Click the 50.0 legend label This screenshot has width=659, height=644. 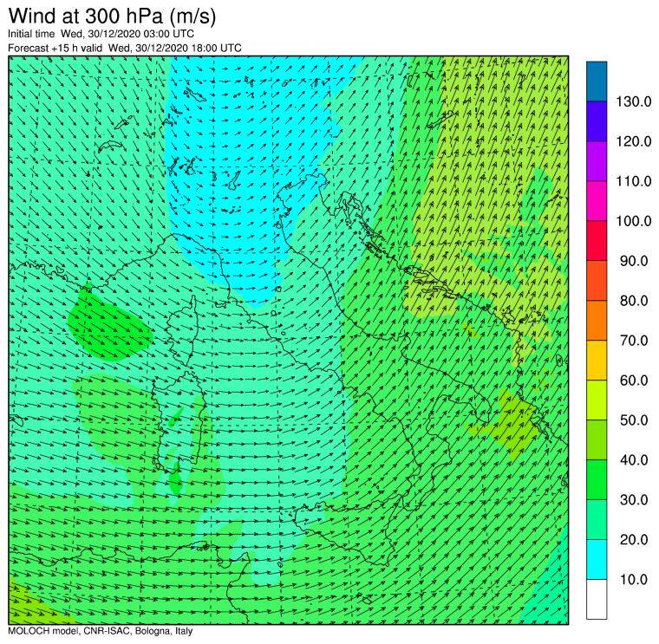634,420
